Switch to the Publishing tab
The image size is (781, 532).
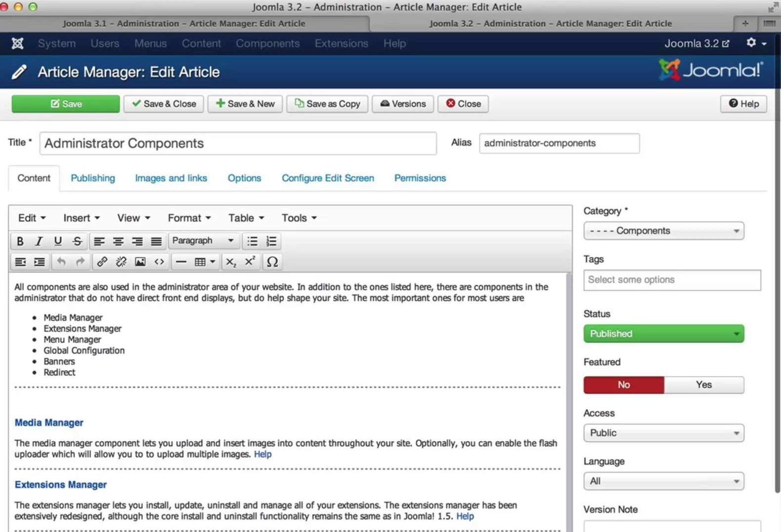click(92, 178)
